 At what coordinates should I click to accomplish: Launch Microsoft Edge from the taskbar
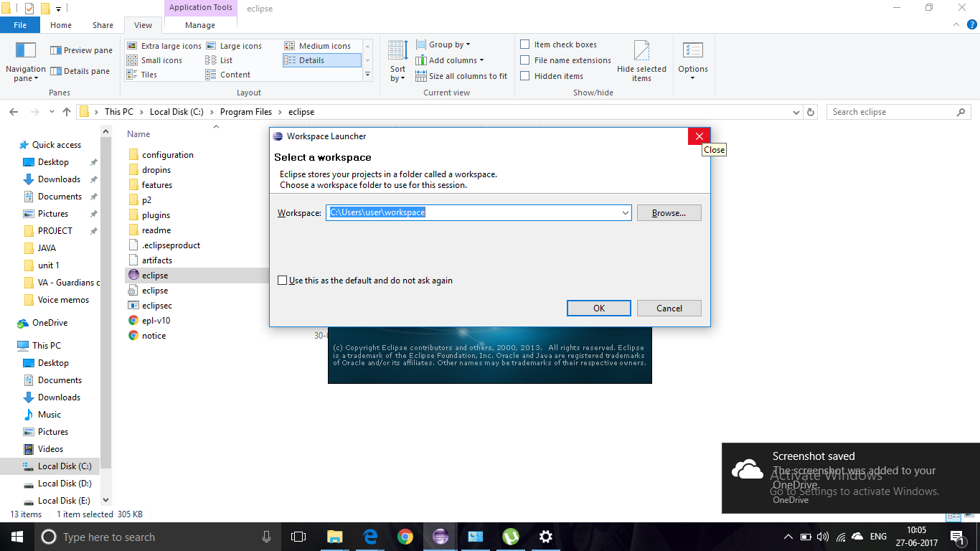click(370, 537)
